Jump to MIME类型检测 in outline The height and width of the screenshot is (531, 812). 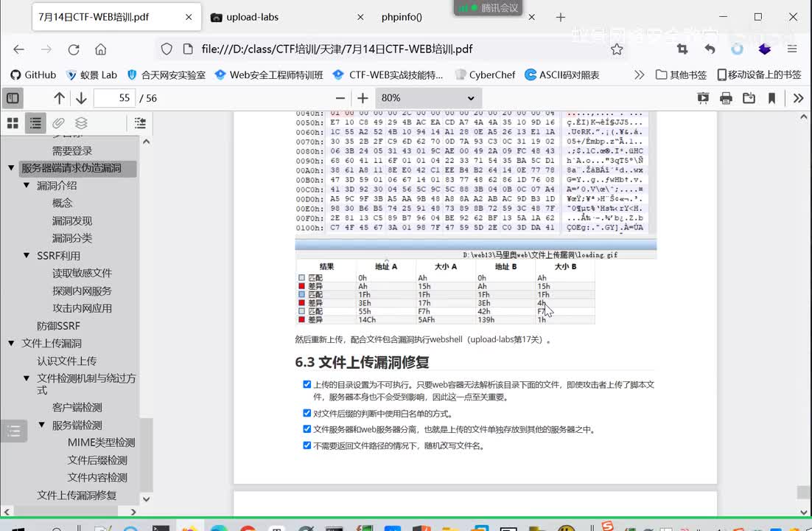click(x=102, y=442)
